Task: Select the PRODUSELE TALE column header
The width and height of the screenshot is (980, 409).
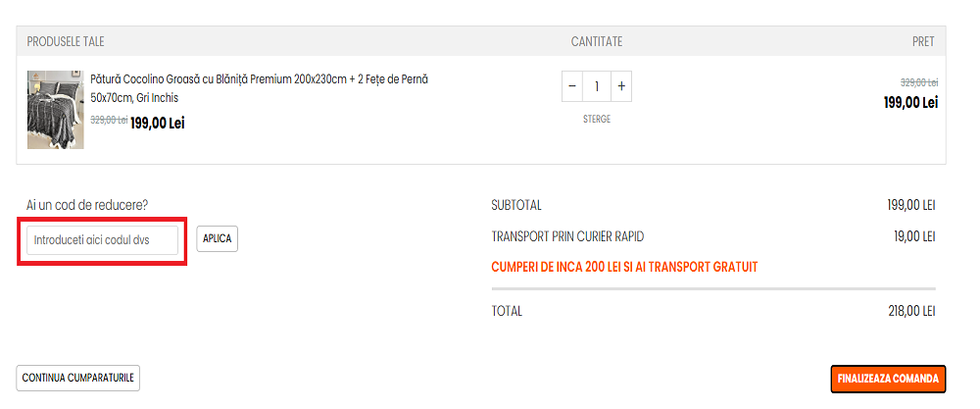Action: point(66,41)
